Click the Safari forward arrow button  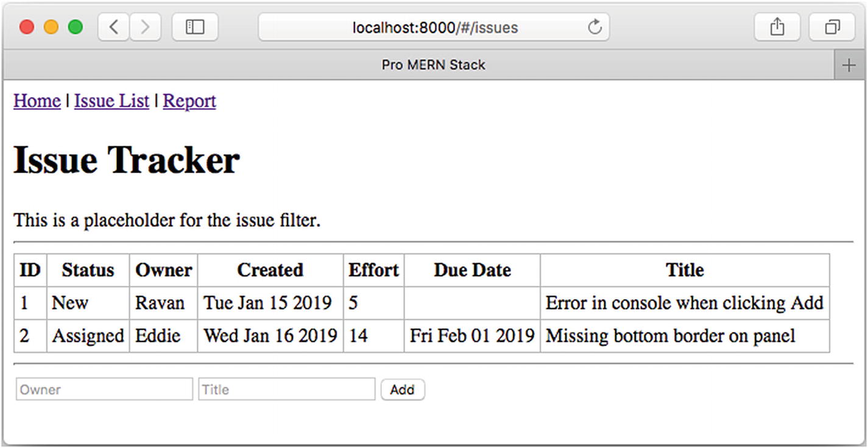[x=145, y=27]
